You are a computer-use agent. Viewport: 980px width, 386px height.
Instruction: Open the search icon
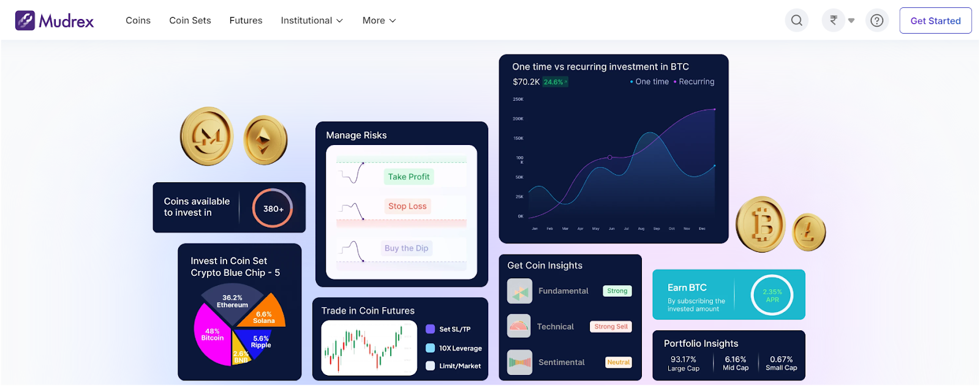[796, 20]
